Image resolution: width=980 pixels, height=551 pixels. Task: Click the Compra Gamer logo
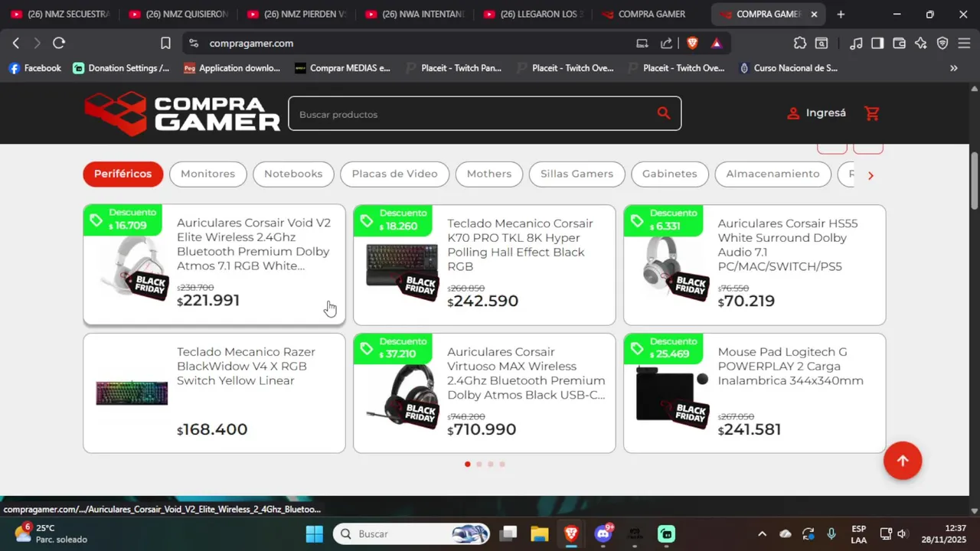182,113
